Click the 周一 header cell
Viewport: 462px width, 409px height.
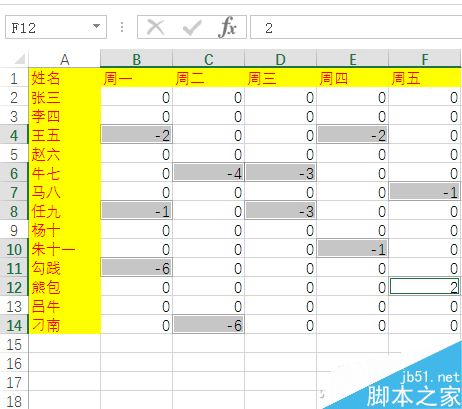click(136, 78)
